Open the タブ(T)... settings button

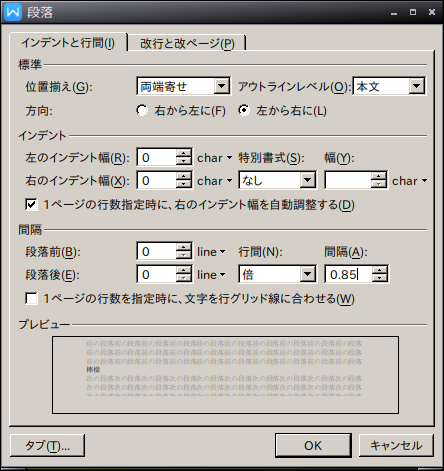tap(47, 445)
